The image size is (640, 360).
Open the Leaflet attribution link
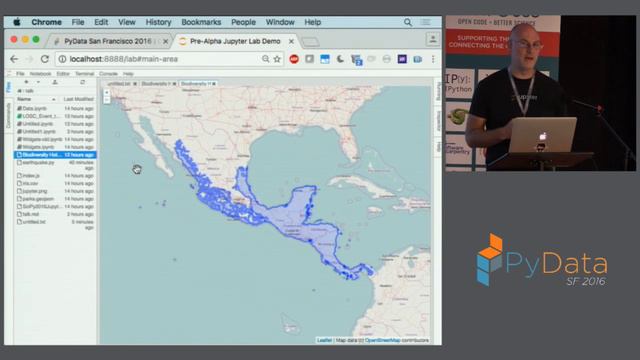324,340
